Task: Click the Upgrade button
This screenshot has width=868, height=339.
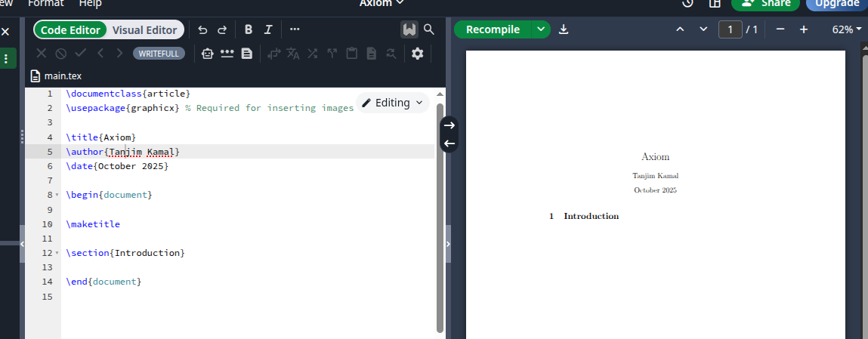Action: 837,3
